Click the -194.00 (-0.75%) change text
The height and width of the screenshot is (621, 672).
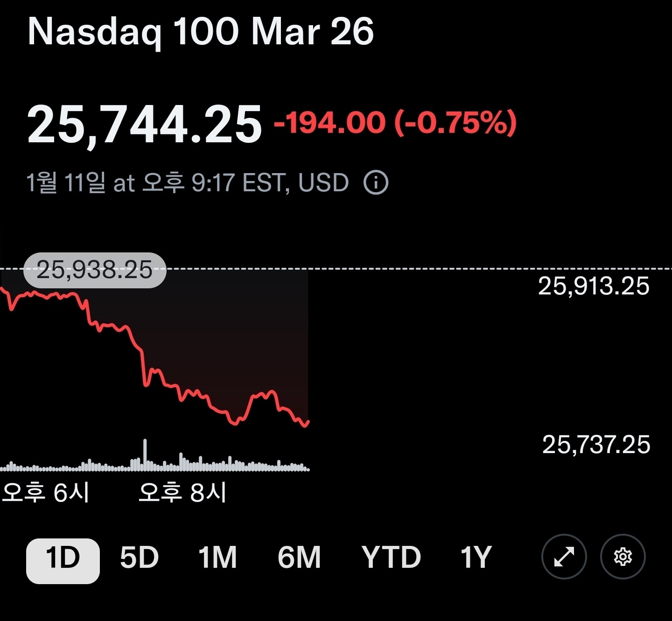point(395,123)
